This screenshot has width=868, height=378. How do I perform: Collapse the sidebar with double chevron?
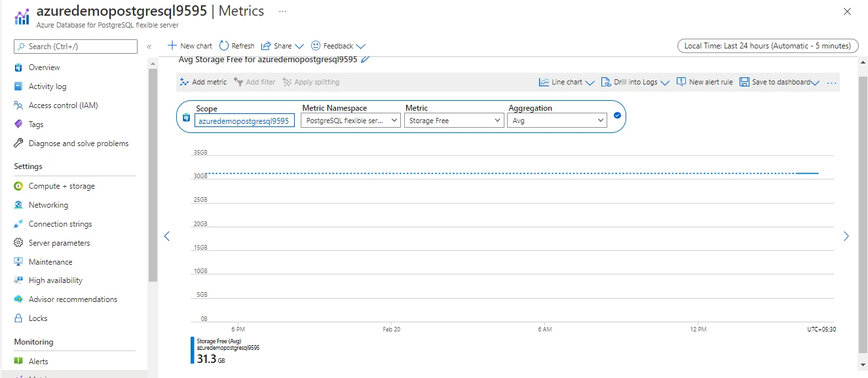149,47
